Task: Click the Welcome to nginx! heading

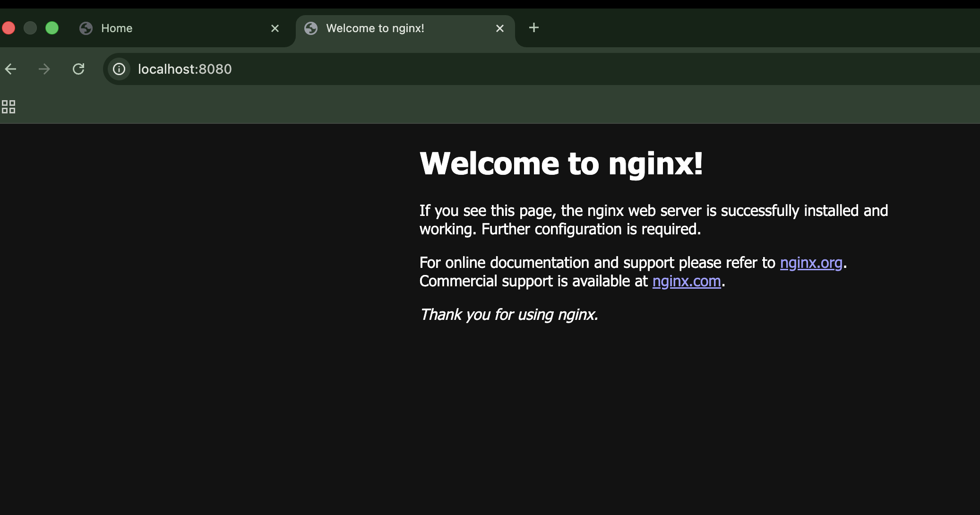Action: pos(561,164)
